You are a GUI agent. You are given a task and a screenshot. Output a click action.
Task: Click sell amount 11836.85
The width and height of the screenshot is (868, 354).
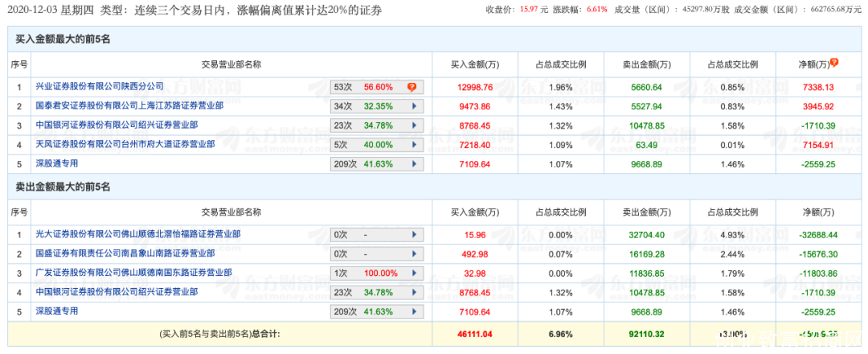pyautogui.click(x=646, y=273)
